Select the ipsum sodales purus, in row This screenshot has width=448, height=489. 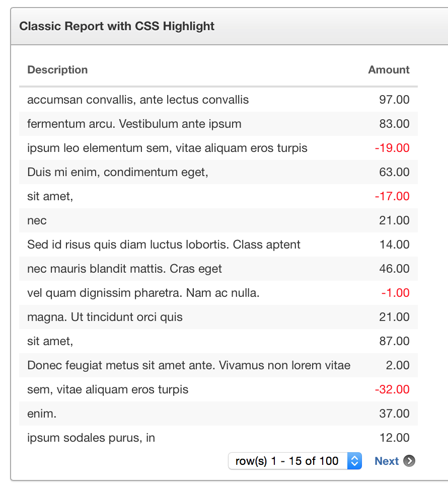point(218,438)
